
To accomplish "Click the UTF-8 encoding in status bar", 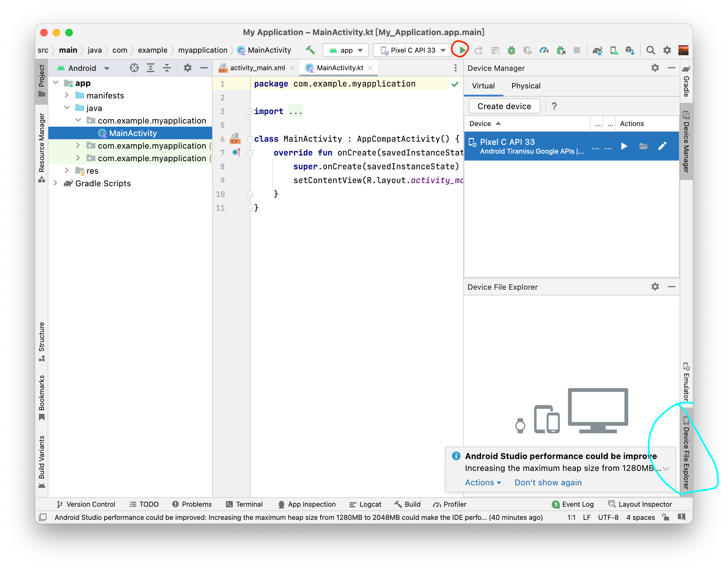I will pos(608,517).
